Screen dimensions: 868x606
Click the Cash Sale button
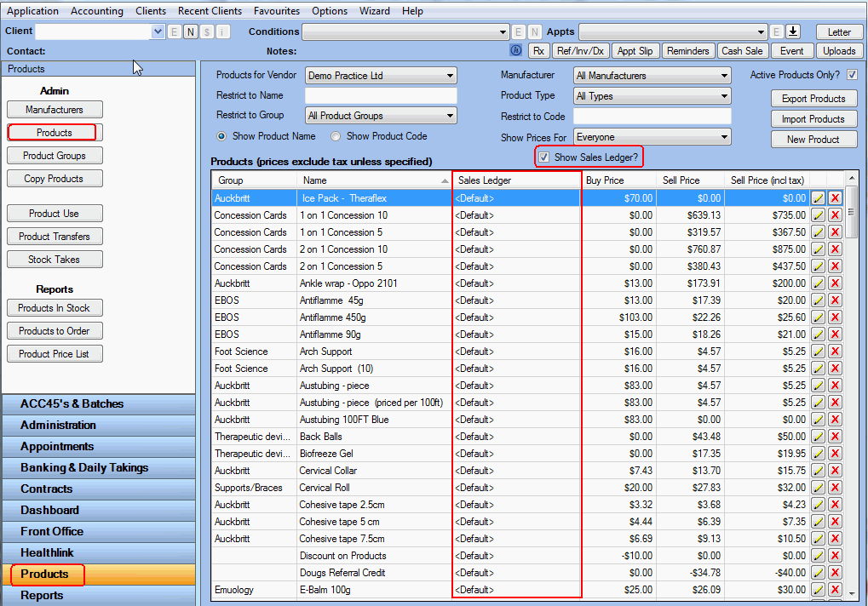click(x=742, y=51)
